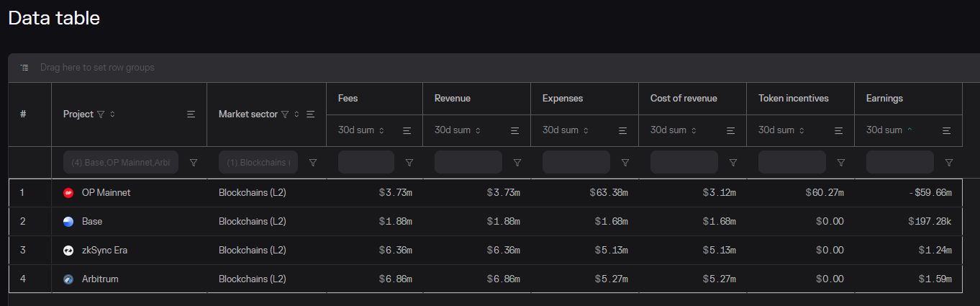This screenshot has height=306, width=980.
Task: Open the Arbitrum project link
Action: tap(100, 279)
